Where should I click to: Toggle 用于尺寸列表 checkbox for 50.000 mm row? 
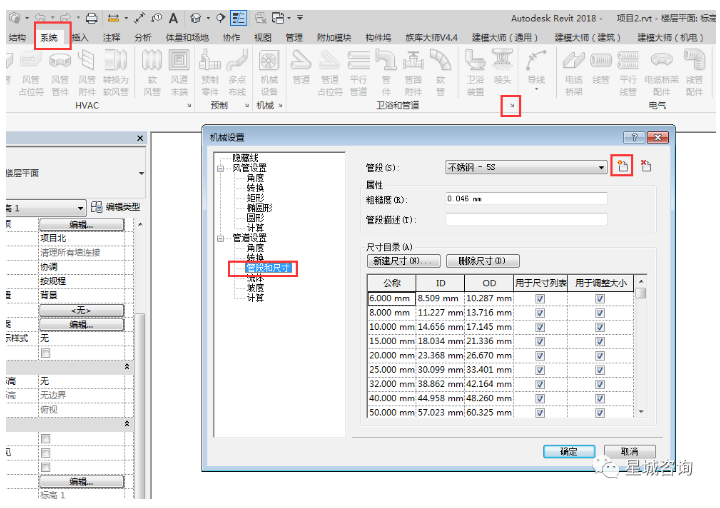pyautogui.click(x=540, y=412)
